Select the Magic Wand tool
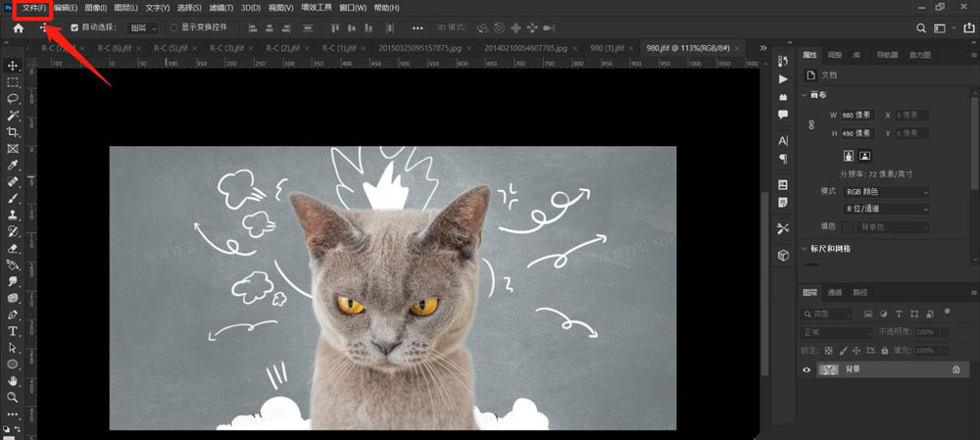The height and width of the screenshot is (440, 980). tap(13, 115)
